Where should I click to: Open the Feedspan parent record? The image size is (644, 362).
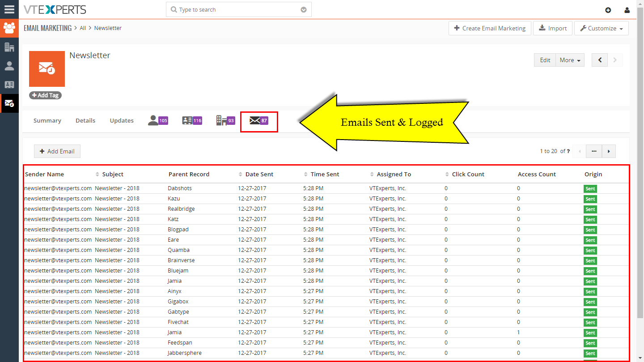tap(180, 343)
